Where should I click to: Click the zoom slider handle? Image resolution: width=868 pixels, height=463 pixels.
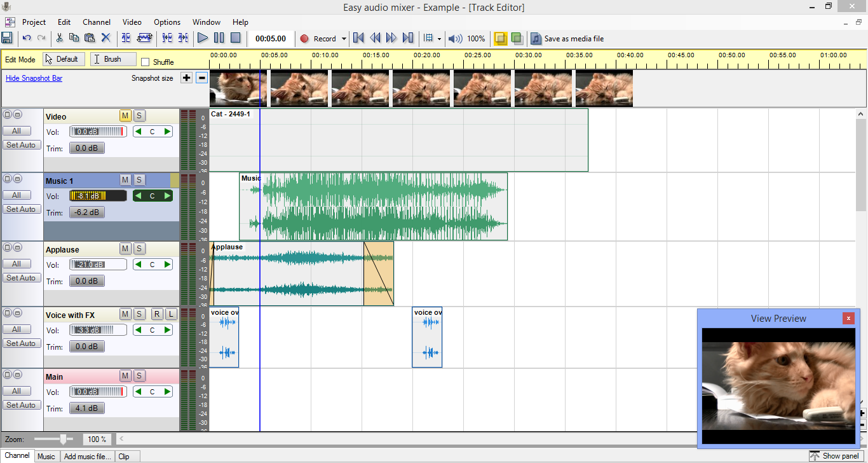click(64, 439)
